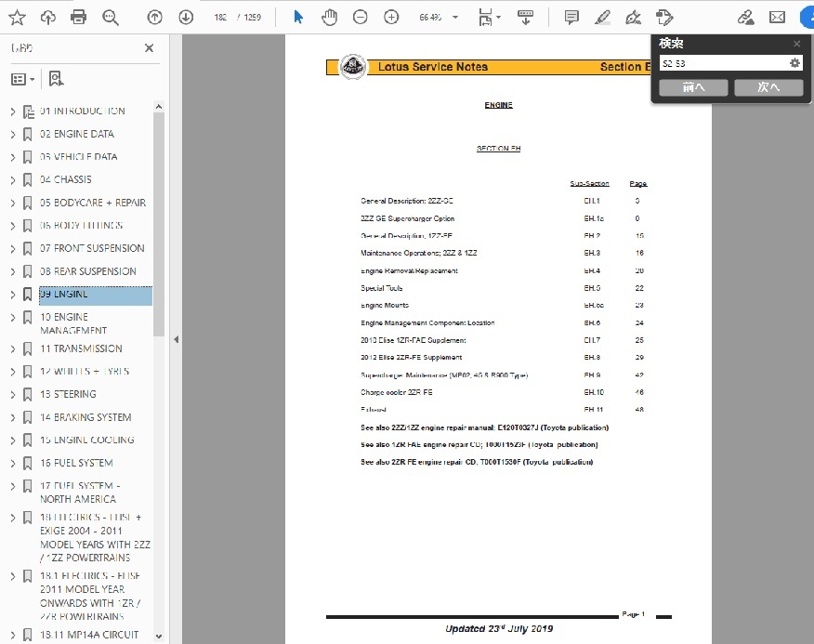814x644 pixels.
Task: Expand the 01 INTRODUCTION bookmark
Action: point(13,112)
